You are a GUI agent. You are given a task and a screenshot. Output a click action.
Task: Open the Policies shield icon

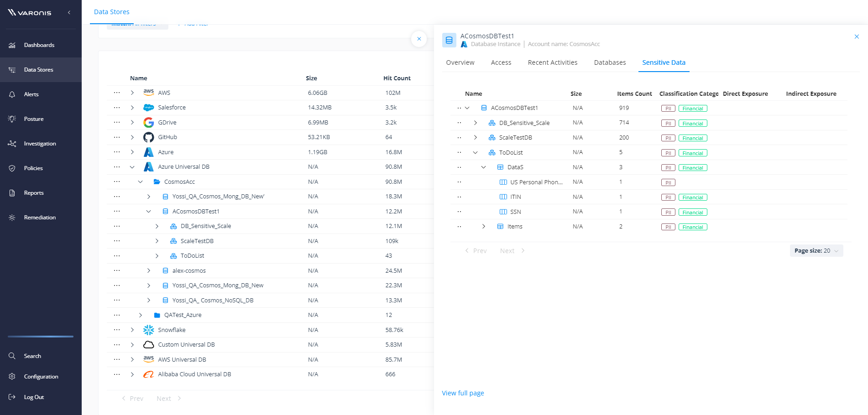(x=12, y=168)
